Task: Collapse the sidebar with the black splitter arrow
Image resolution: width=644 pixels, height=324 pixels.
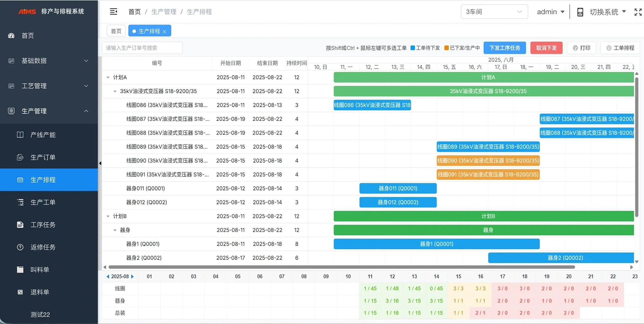Action: tap(100, 163)
